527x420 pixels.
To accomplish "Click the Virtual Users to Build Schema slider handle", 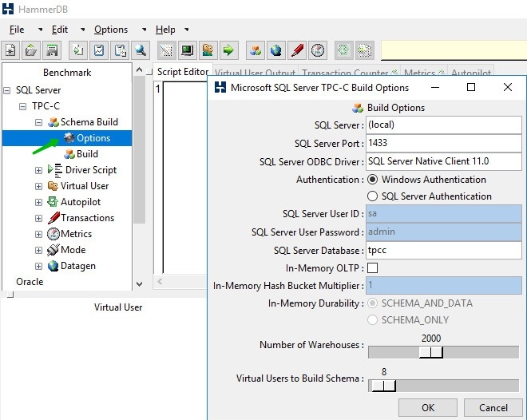I will pos(383,386).
